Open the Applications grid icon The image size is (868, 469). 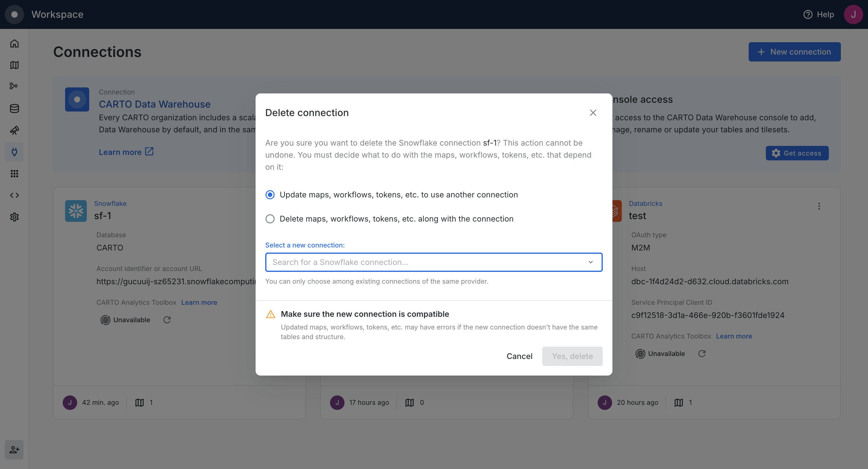coord(14,174)
